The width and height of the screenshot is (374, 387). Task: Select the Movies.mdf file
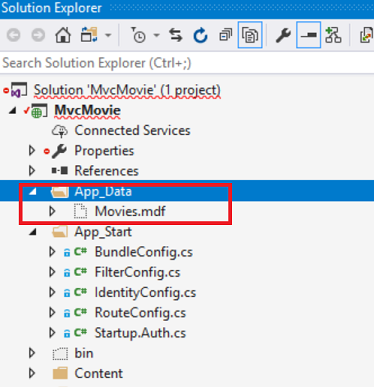130,211
